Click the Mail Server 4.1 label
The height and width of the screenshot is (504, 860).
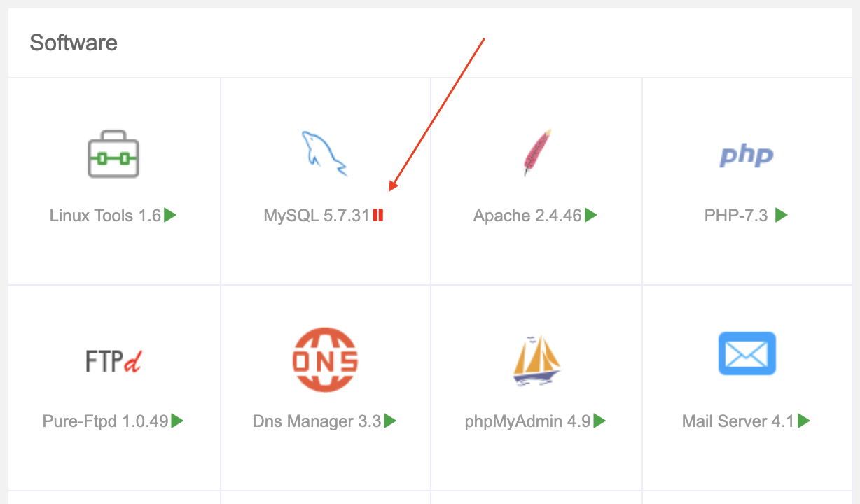[738, 421]
